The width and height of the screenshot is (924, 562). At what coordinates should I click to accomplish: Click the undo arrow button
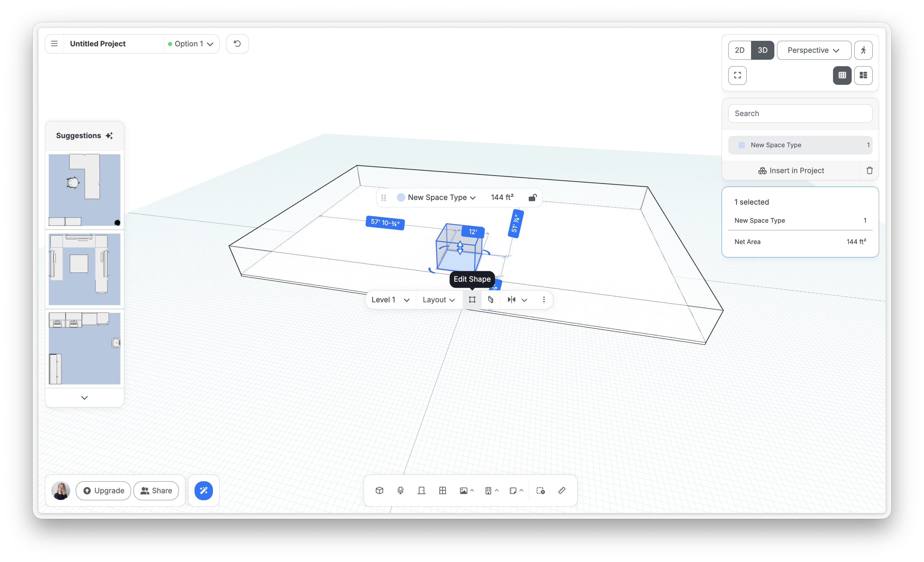[237, 44]
